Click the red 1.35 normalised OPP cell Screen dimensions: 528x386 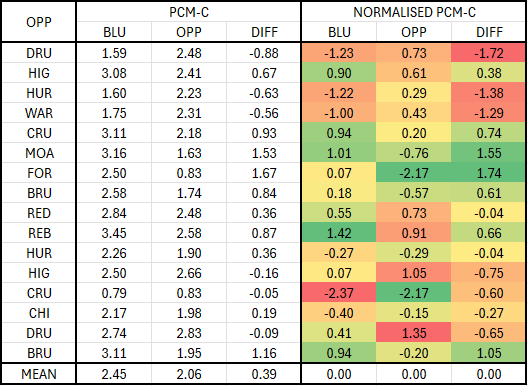(414, 333)
